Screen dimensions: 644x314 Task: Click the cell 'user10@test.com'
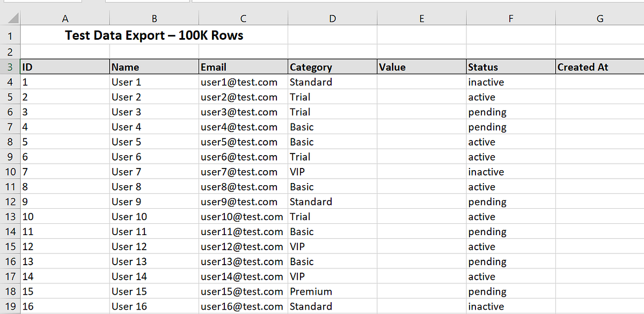(x=244, y=217)
